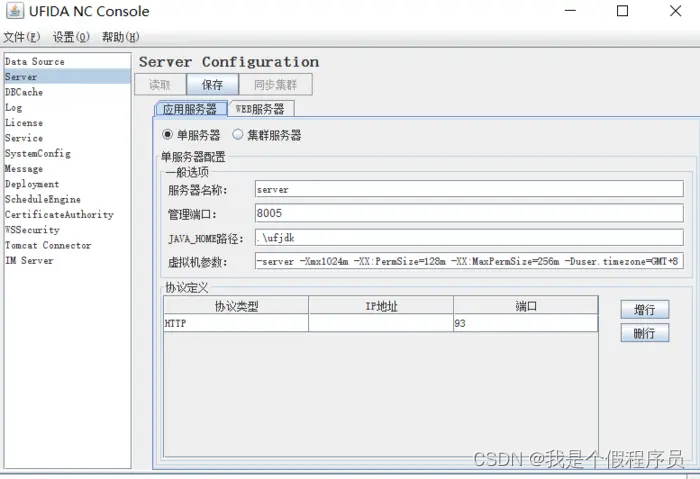Screen dimensions: 700x479
Task: Click the HTTP protocol type cell
Action: pos(236,323)
